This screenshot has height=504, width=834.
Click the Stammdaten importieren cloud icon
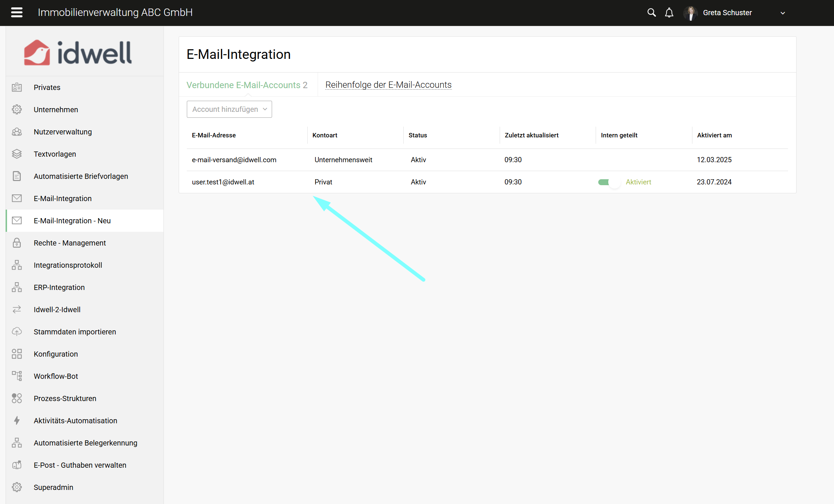[17, 331]
